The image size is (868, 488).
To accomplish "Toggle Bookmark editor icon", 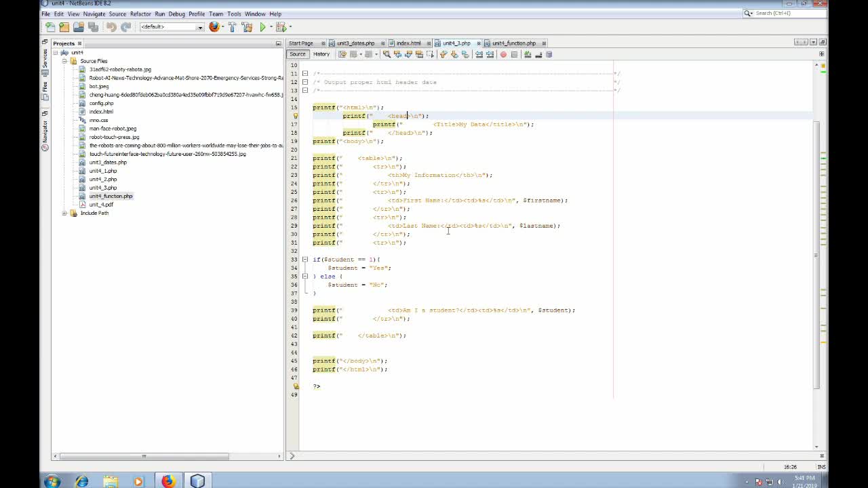I will tap(465, 54).
